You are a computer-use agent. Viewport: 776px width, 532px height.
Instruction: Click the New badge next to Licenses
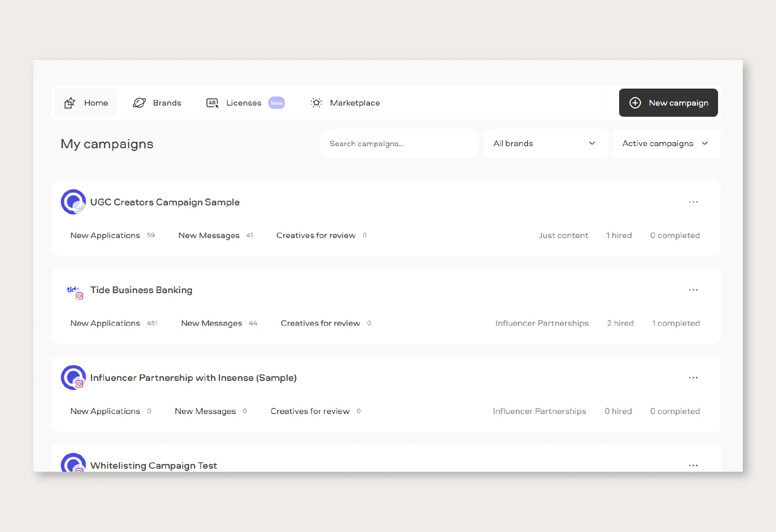pyautogui.click(x=276, y=103)
